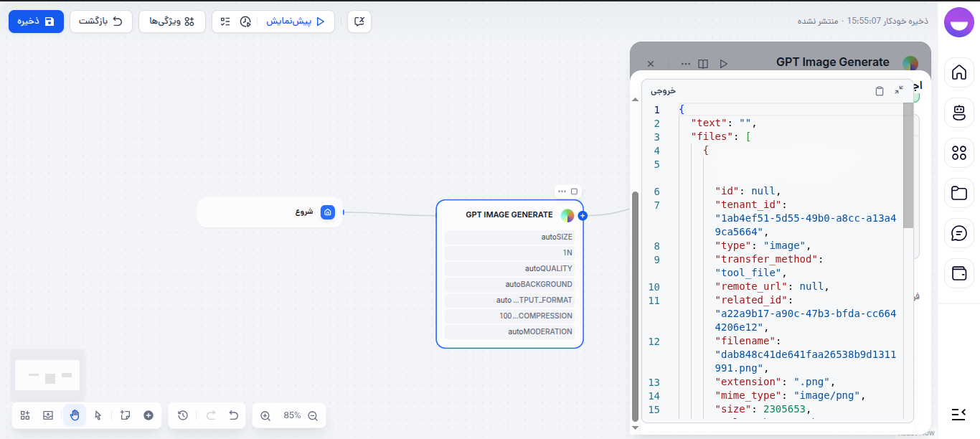
Task: Select the hand (pan) tool in bottom toolbar
Action: point(74,415)
